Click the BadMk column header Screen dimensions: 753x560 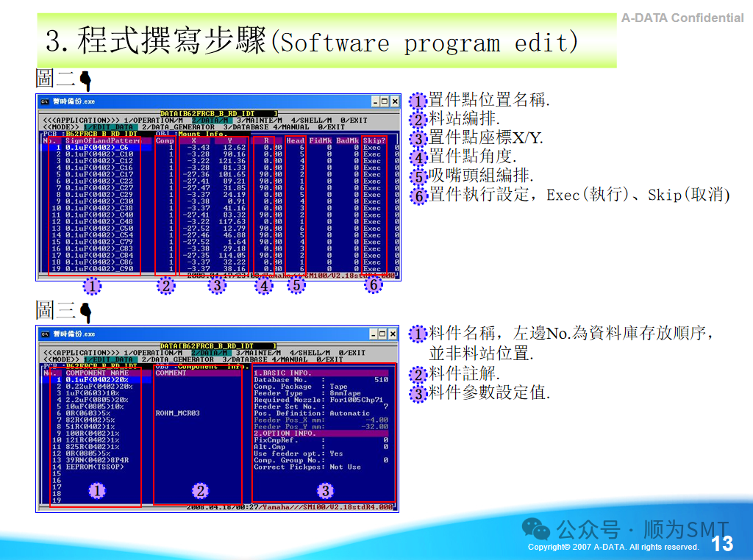pos(347,141)
